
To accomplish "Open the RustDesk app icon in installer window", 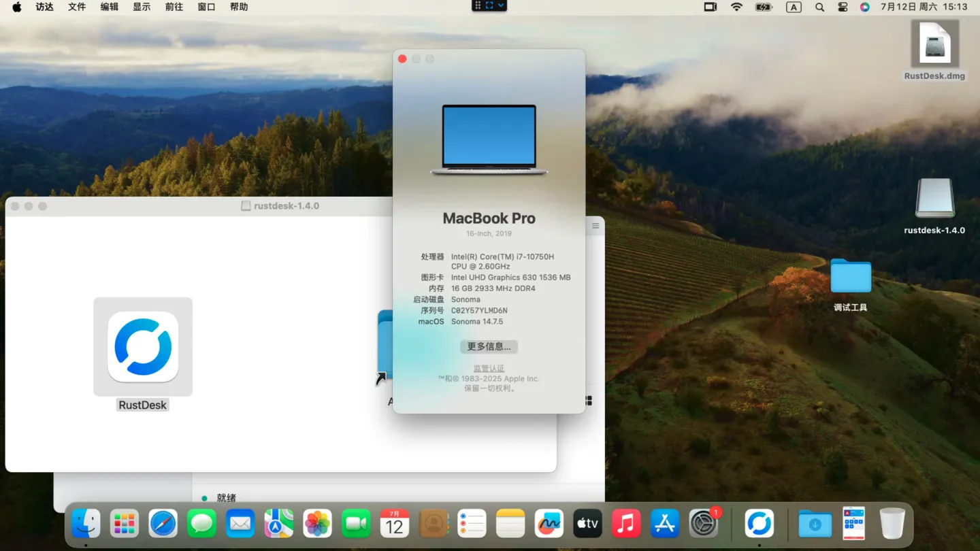I will (143, 347).
